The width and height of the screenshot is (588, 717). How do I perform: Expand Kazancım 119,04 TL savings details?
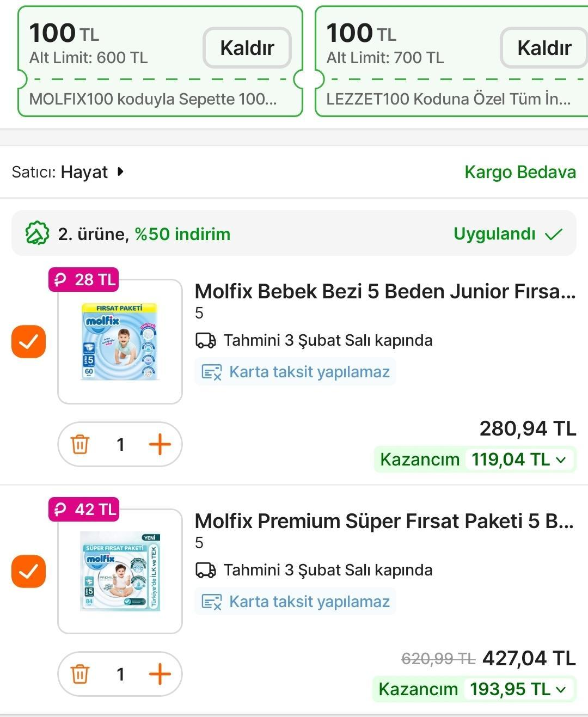[x=561, y=459]
